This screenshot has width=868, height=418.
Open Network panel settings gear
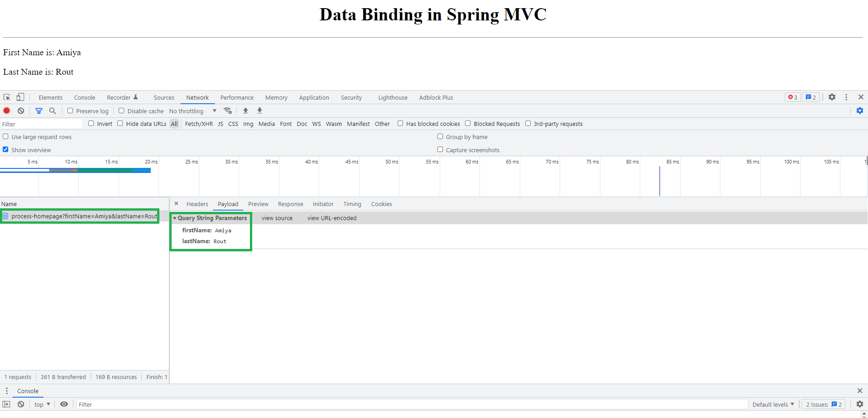click(859, 111)
